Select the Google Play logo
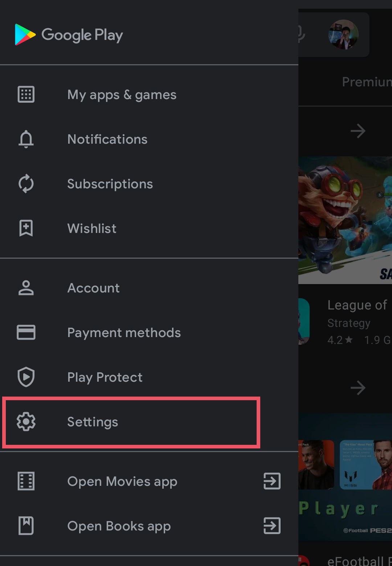Viewport: 392px width, 566px height. click(x=69, y=35)
